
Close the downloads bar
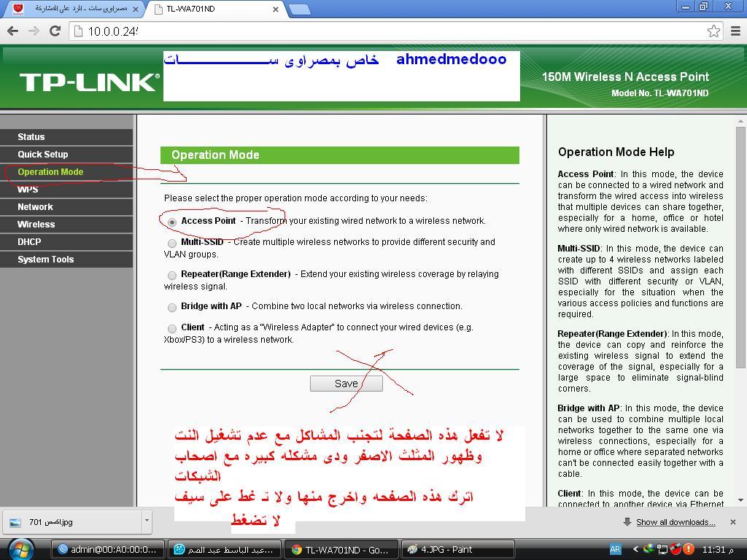point(733,522)
